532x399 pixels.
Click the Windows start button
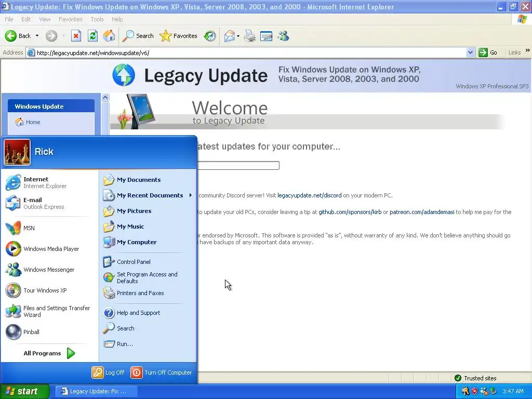24,391
